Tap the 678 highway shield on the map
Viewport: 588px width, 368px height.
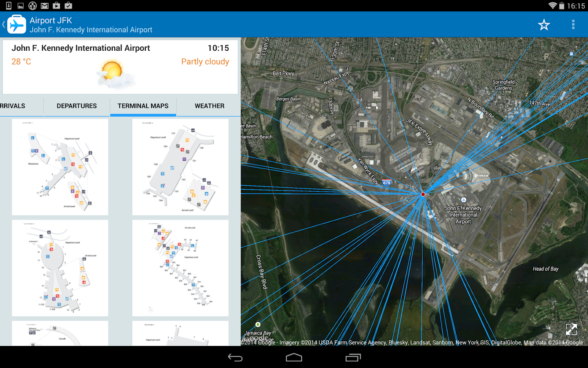pyautogui.click(x=386, y=182)
